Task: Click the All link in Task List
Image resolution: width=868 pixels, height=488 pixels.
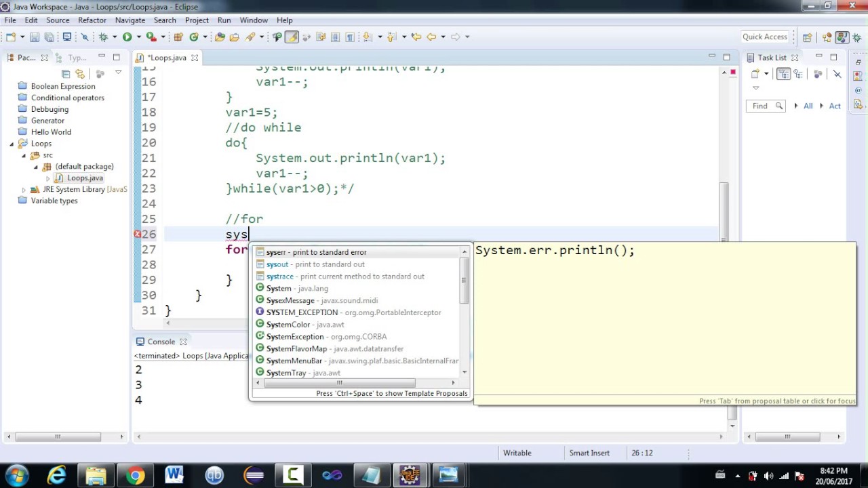Action: click(x=808, y=106)
